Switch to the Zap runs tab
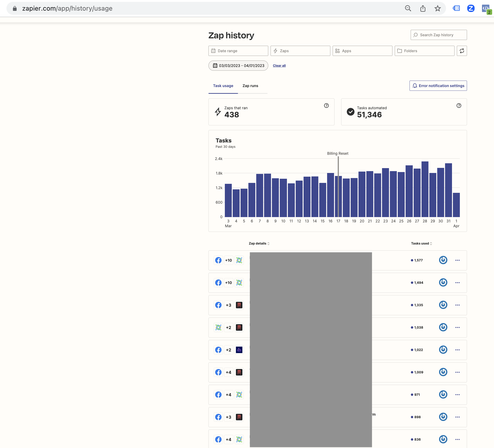 click(250, 86)
